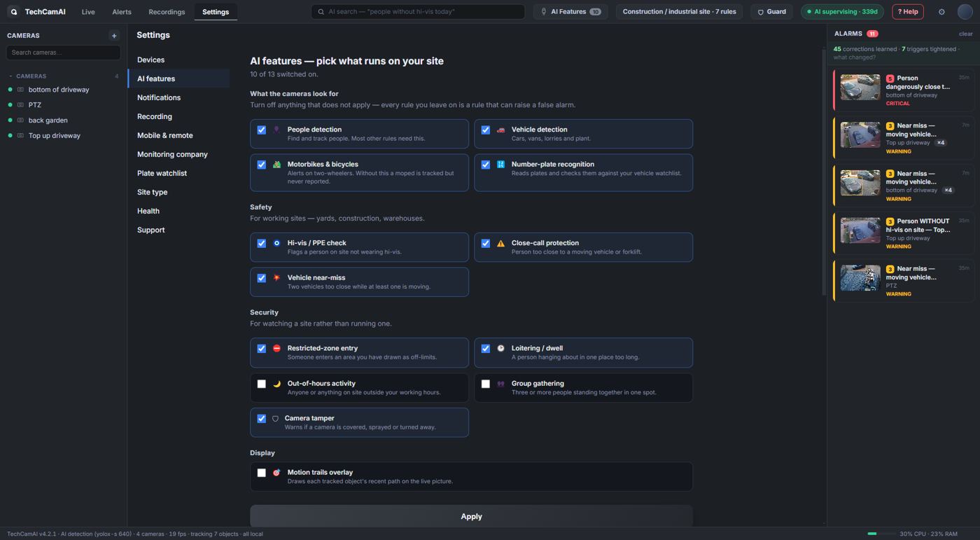Screen dimensions: 980x540
Task: Open the theme toggle sun icon
Action: click(x=941, y=12)
